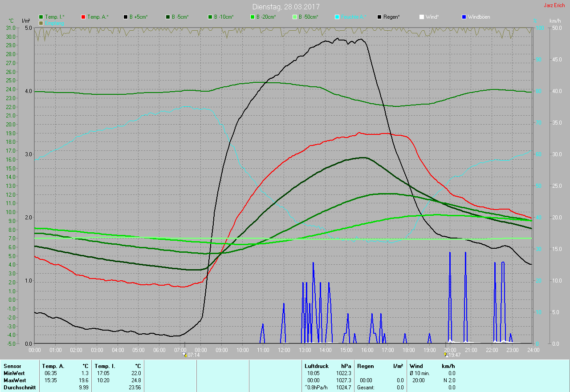Click the Luftdruck column header
This screenshot has width=570, height=392.
click(316, 366)
